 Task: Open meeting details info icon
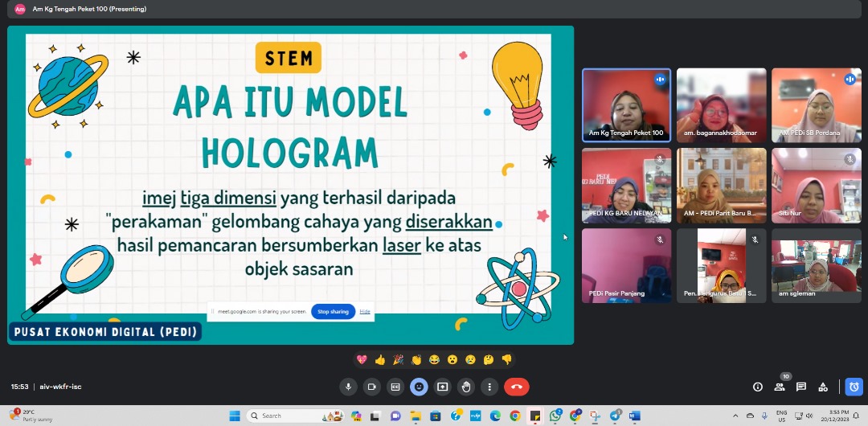pyautogui.click(x=757, y=387)
